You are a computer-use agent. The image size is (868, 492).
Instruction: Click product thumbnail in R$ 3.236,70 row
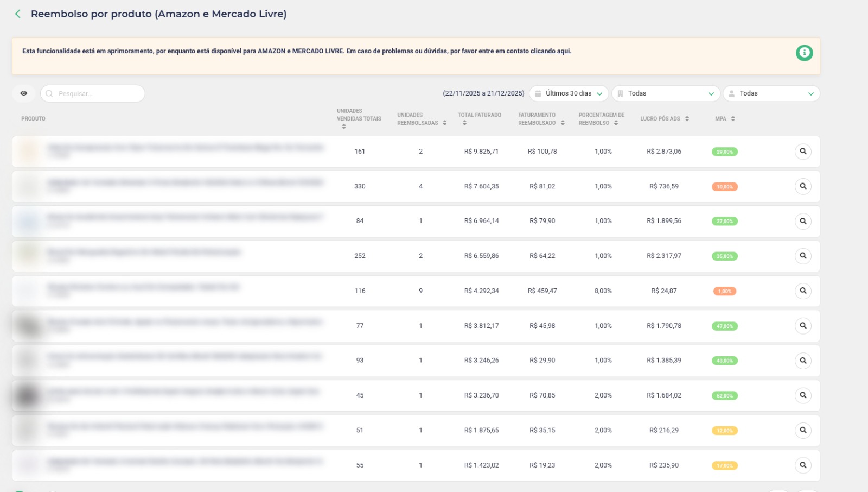pos(28,395)
